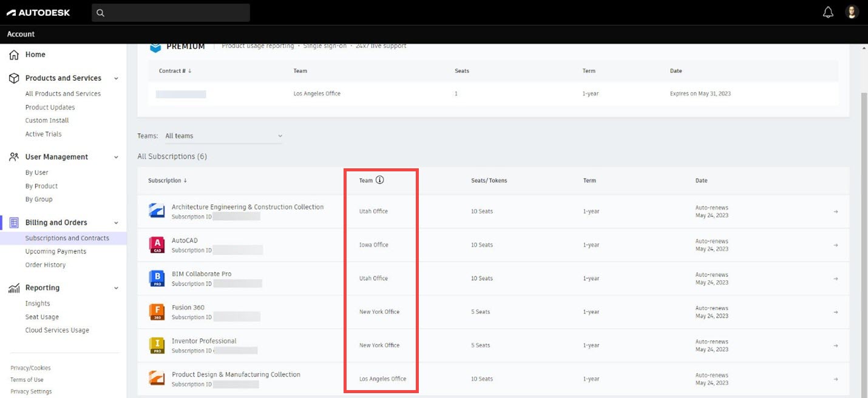This screenshot has height=398, width=868.
Task: Open Architecture Engineering & Construction Collection subscription
Action: click(x=248, y=207)
